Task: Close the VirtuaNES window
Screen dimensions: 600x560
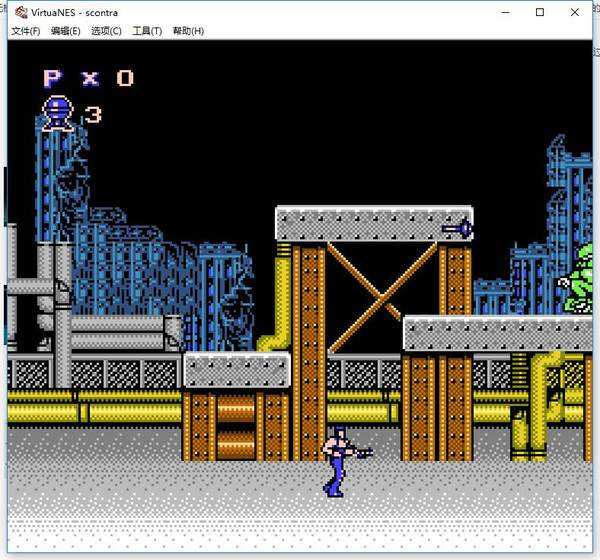Action: pyautogui.click(x=574, y=12)
